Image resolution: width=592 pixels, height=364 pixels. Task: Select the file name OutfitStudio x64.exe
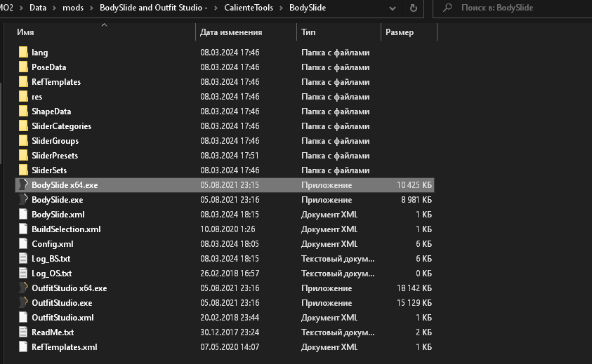coord(69,288)
